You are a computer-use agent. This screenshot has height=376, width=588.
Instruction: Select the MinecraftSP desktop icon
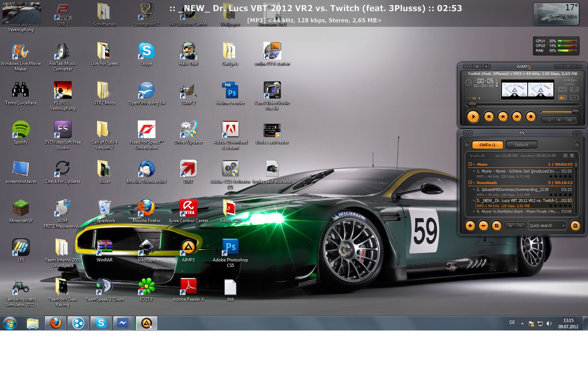click(21, 211)
